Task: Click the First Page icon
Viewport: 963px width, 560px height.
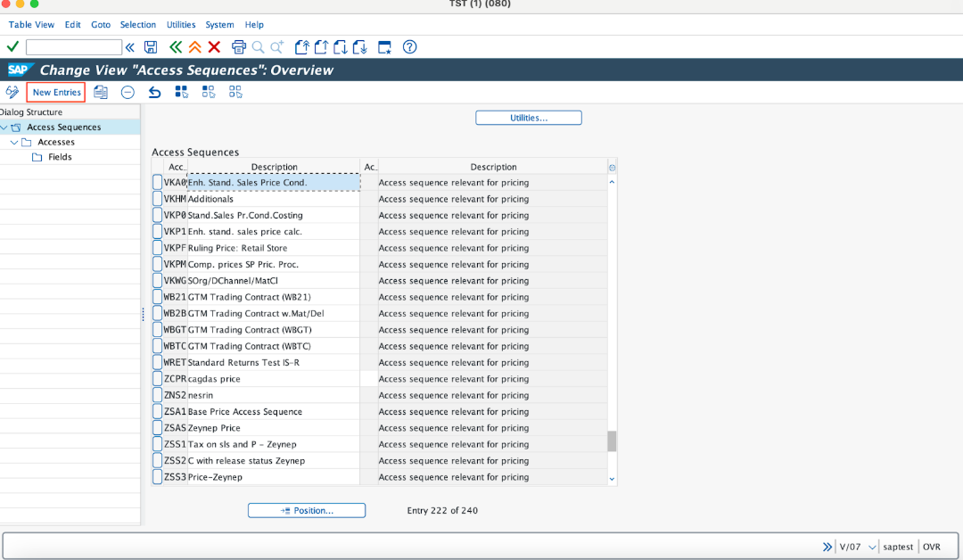Action: point(301,46)
